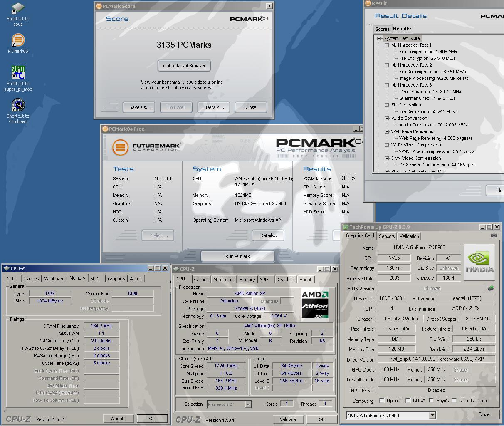Click OK in the CPU-Z processor window

point(321,419)
